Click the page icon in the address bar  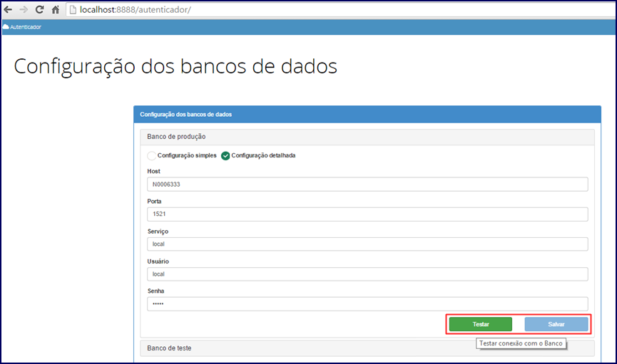[x=73, y=10]
